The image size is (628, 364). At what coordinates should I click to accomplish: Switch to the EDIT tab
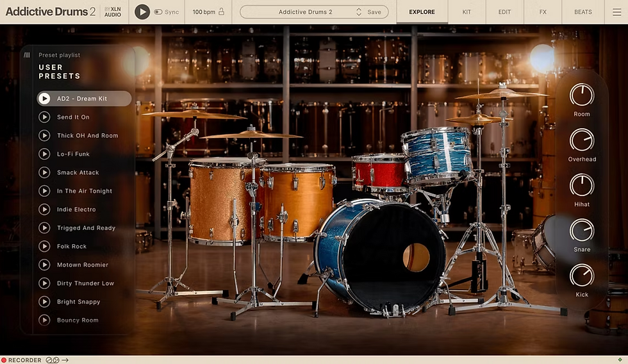[x=505, y=12]
